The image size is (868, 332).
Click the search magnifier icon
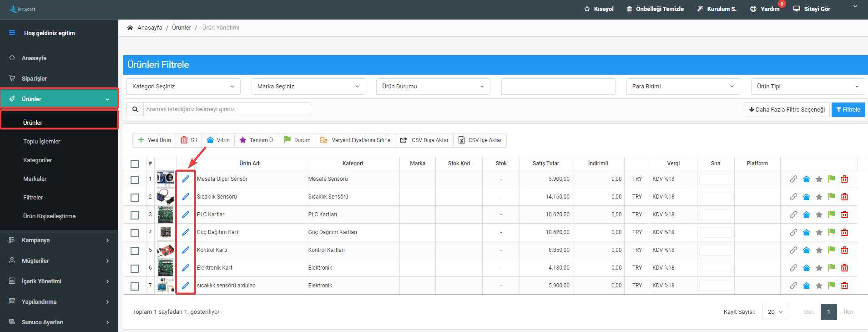tap(135, 109)
